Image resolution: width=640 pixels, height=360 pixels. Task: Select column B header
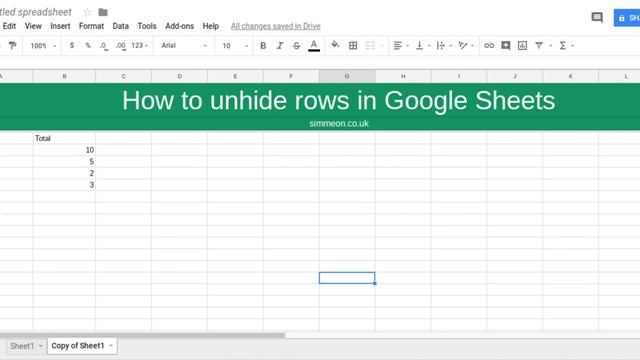pyautogui.click(x=64, y=76)
